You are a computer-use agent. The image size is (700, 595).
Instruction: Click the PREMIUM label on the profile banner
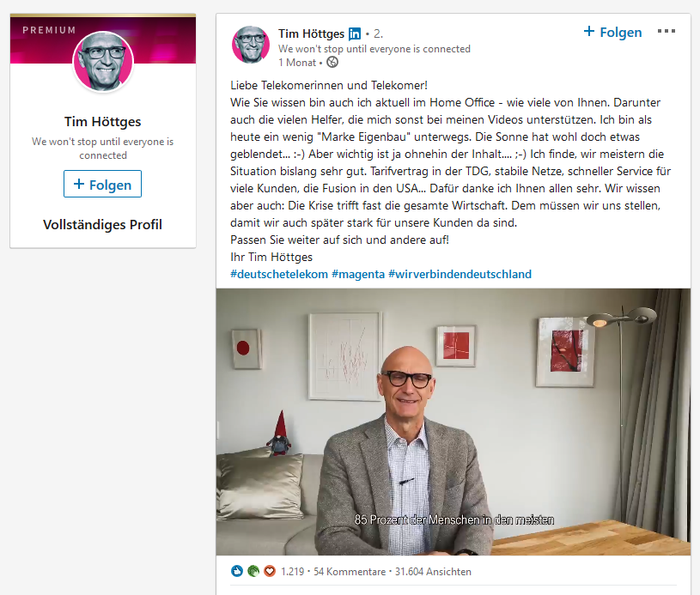tap(49, 30)
